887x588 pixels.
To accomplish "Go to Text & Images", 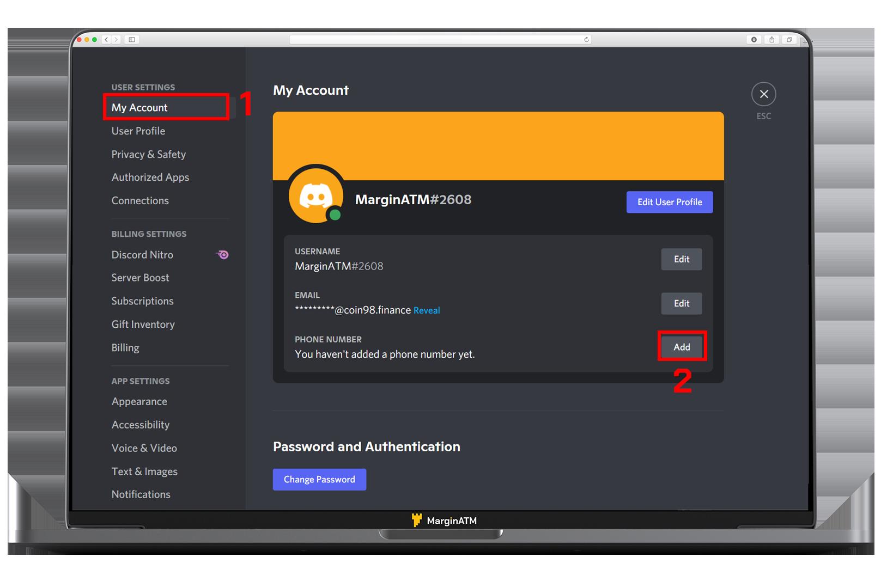I will click(144, 471).
